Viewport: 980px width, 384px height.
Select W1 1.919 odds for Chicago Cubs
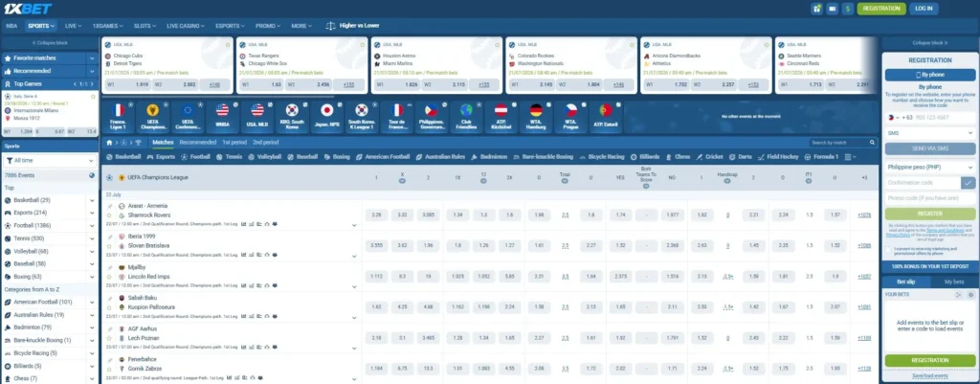[x=129, y=84]
